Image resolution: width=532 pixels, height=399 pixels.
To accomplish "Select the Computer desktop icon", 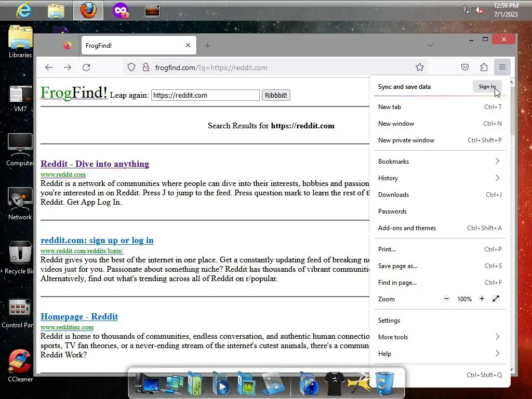I will pos(20,150).
